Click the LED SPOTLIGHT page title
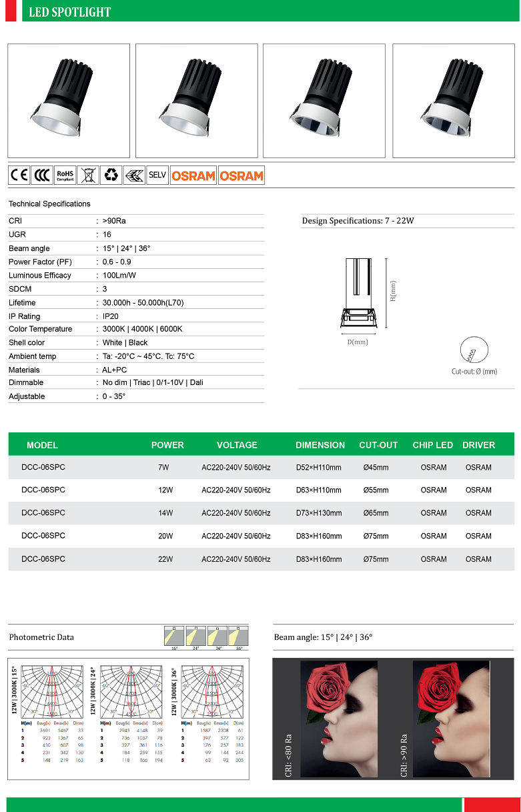521x812 pixels. coord(70,12)
